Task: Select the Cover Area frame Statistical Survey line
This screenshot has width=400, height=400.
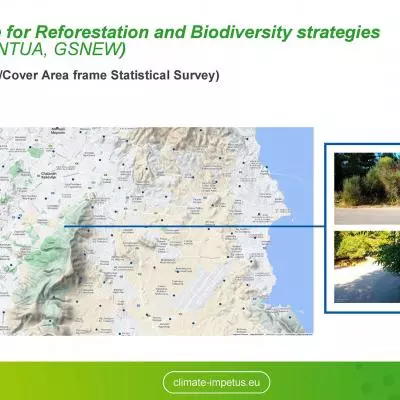Action: pyautogui.click(x=110, y=75)
